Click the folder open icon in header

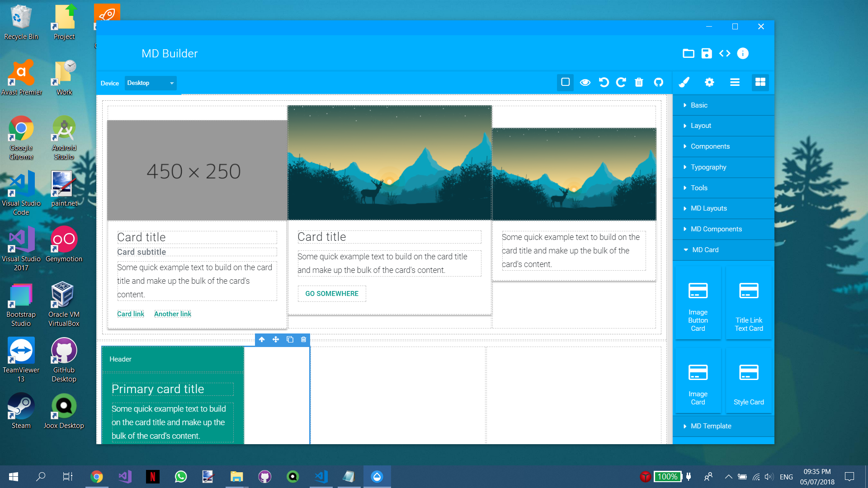(x=688, y=53)
